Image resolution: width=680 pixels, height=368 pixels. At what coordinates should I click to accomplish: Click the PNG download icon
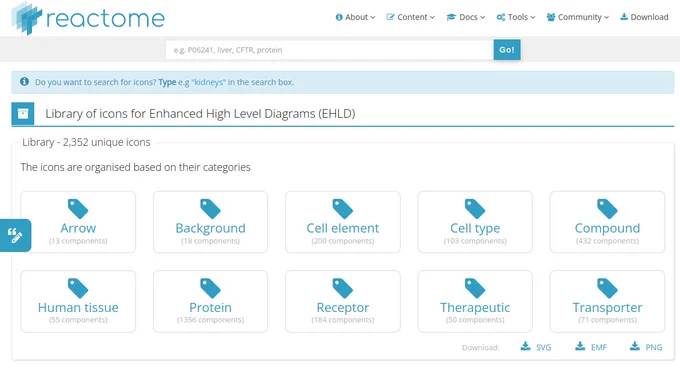coord(634,346)
